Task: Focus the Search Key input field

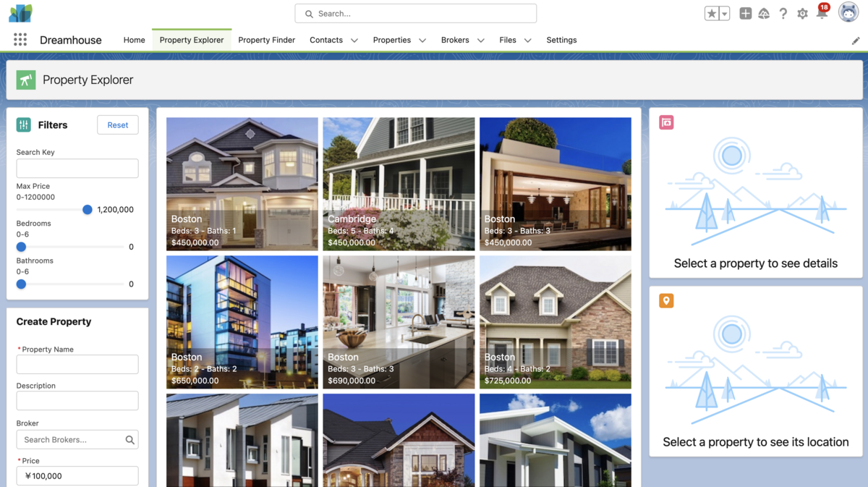Action: tap(77, 169)
